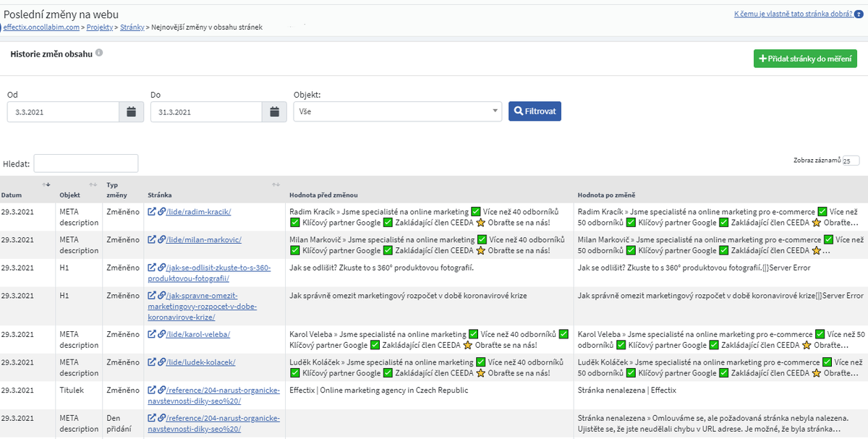868x439 pixels.
Task: Open external link icon for /lide/karol-veleba/
Action: pos(152,334)
